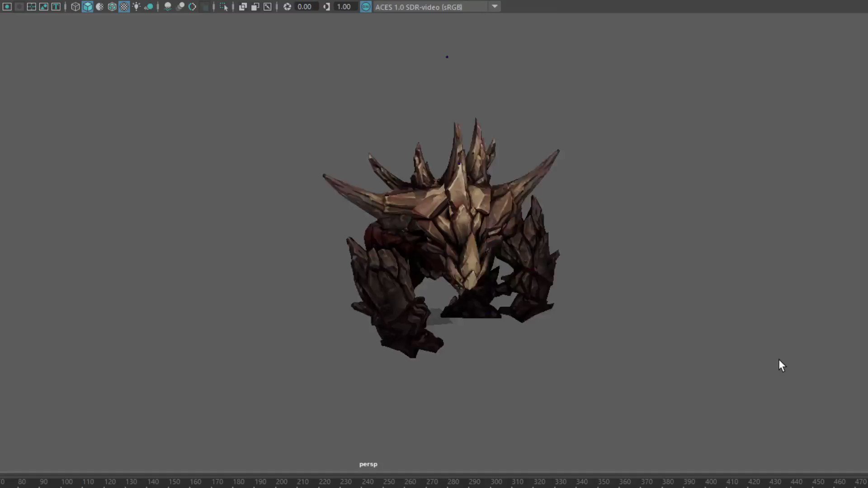
Task: Toggle the View Transform ON button
Action: (366, 7)
